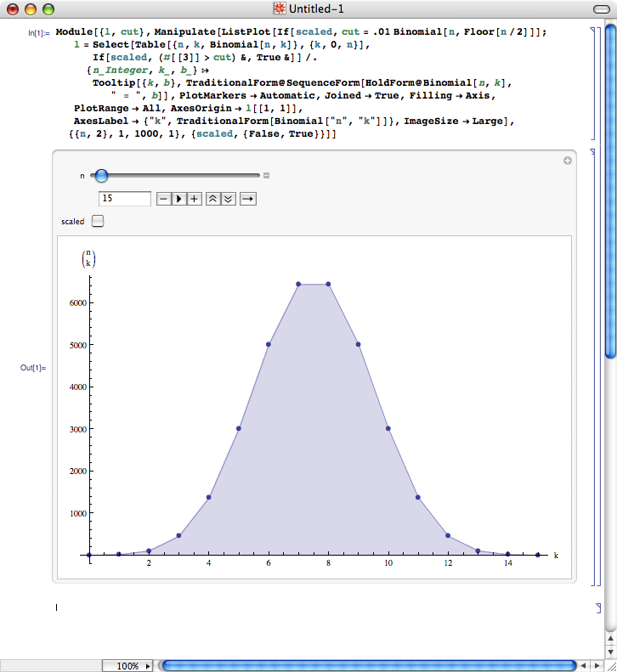This screenshot has width=617, height=672.
Task: Click the faster animation double-up arrow
Action: 213,199
